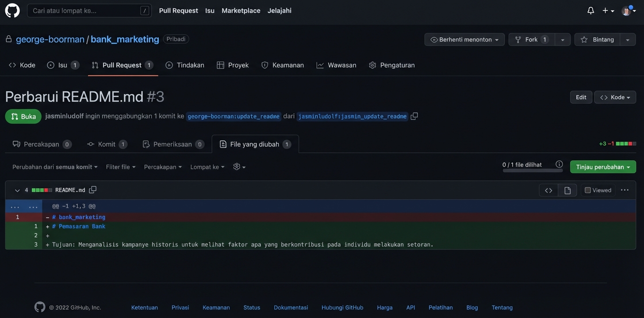Switch to the Komit tab
The height and width of the screenshot is (318, 644).
coord(107,144)
